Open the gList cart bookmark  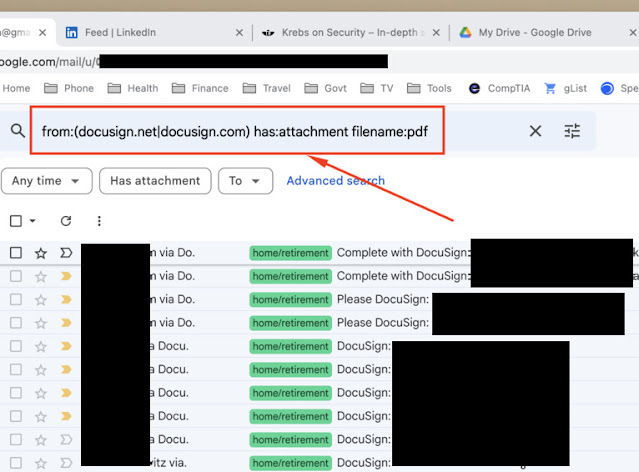[566, 88]
